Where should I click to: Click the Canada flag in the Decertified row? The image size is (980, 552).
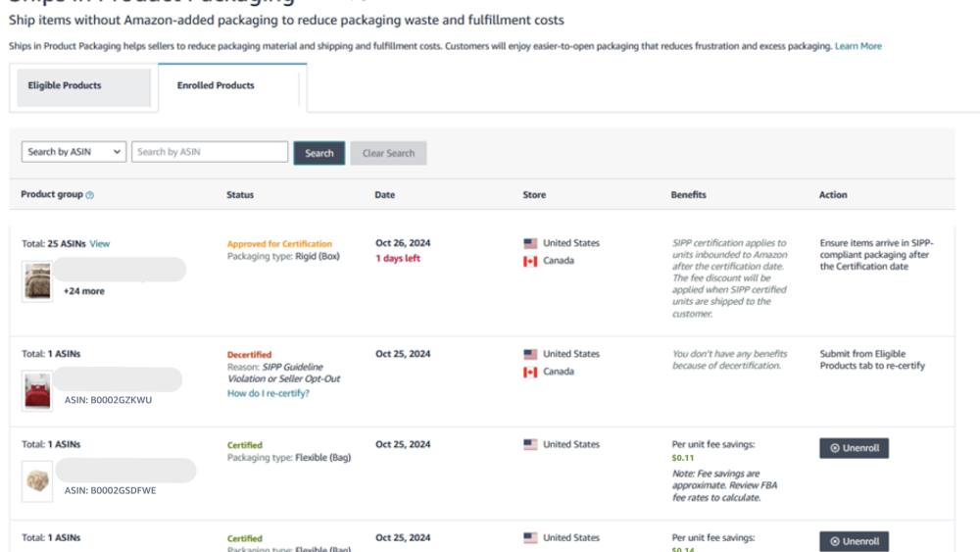(530, 373)
